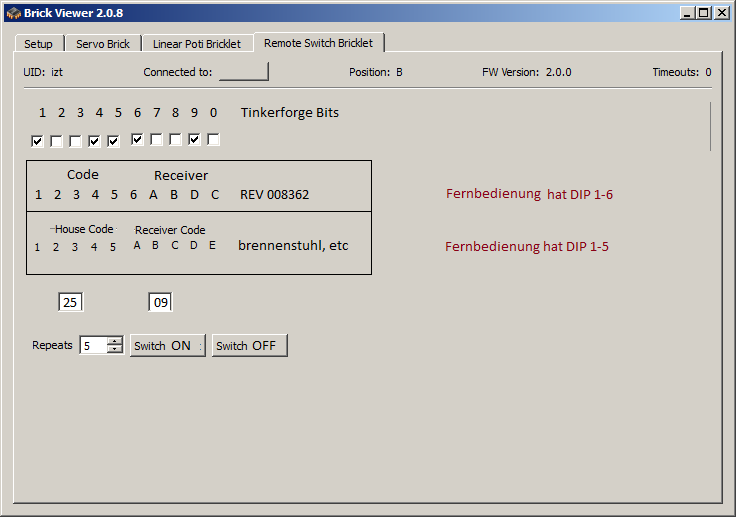Image resolution: width=736 pixels, height=517 pixels.
Task: Decrease Repeats with the down arrow
Action: point(115,349)
